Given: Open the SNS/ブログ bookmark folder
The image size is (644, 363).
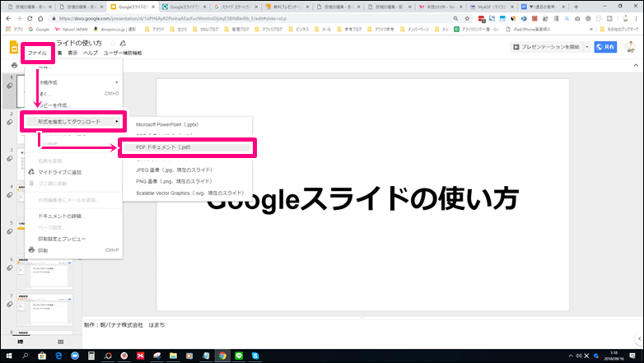Looking at the screenshot, I should coord(205,29).
